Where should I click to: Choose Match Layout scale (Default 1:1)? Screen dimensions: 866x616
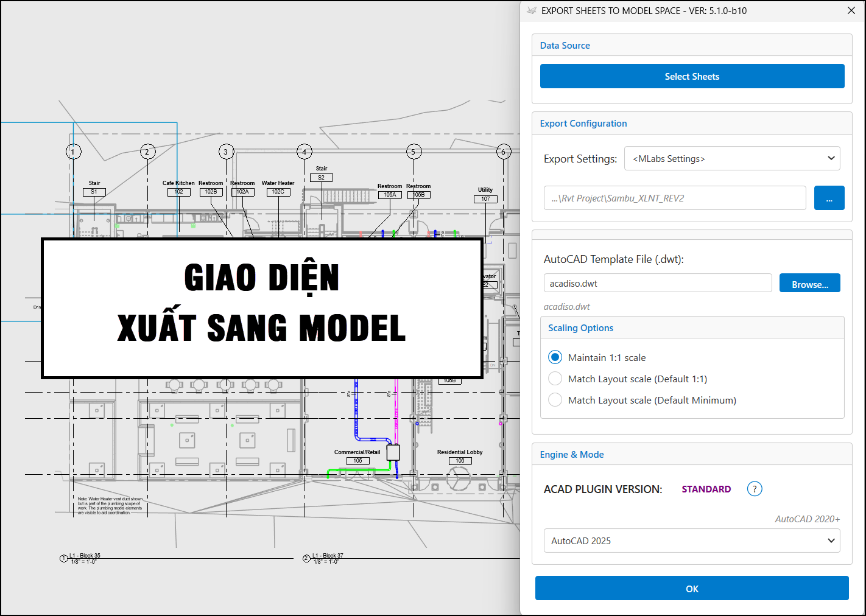(555, 379)
